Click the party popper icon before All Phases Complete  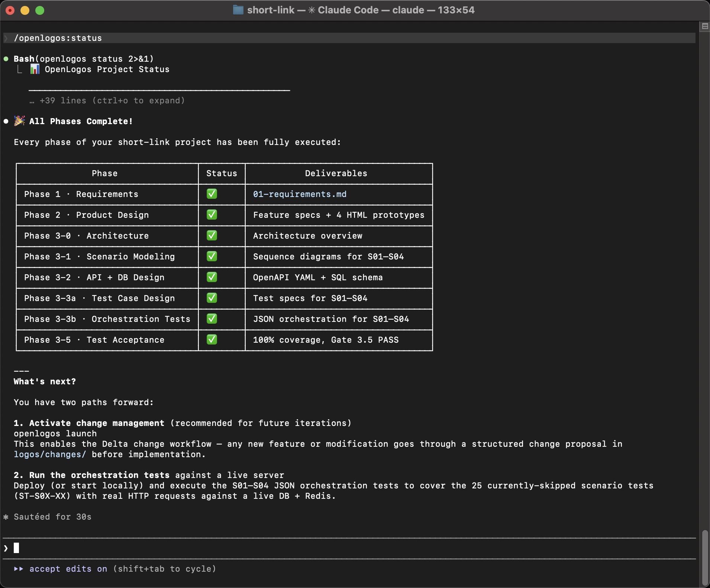point(19,121)
